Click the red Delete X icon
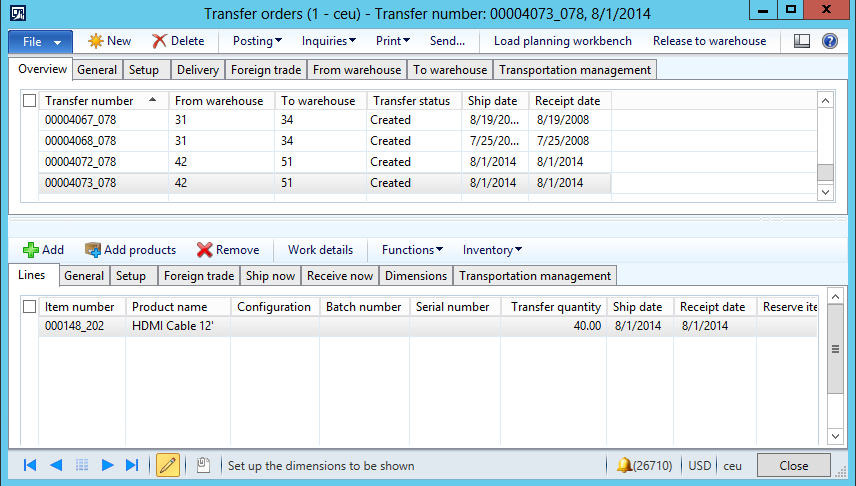Viewport: 856px width, 486px height. pos(159,41)
